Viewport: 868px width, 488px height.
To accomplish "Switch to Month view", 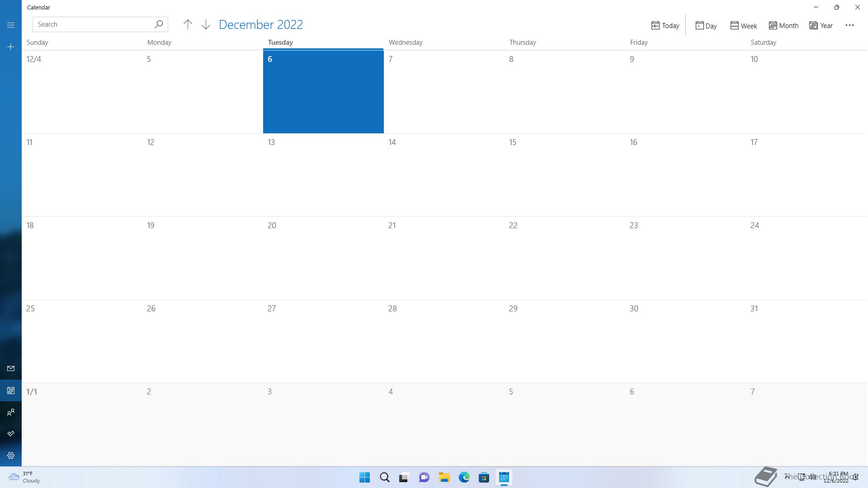I will point(783,26).
